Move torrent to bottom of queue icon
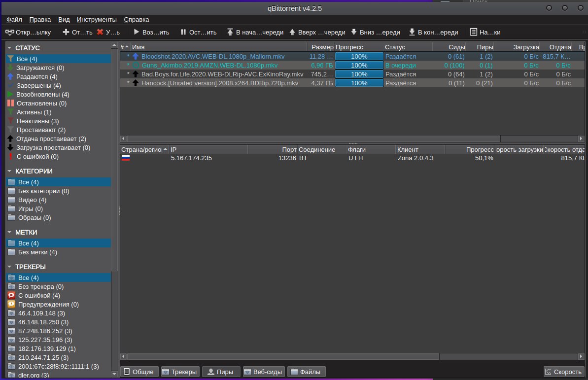Viewport: 588px width, 380px height. [412, 32]
